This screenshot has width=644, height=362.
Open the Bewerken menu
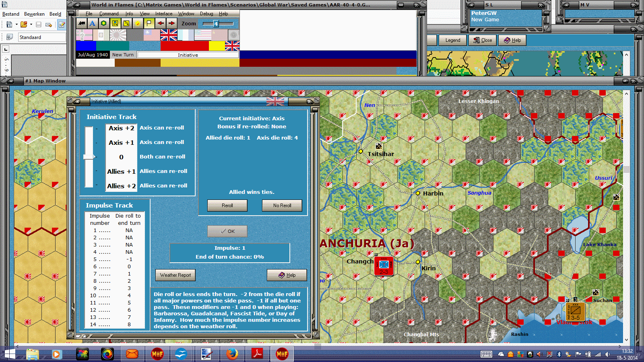34,14
